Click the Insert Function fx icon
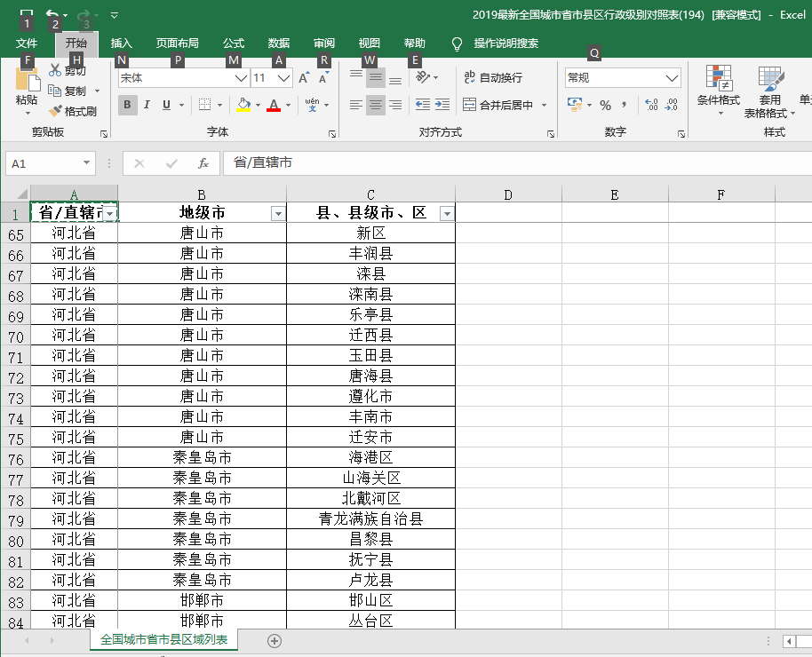The height and width of the screenshot is (657, 812). [x=203, y=163]
